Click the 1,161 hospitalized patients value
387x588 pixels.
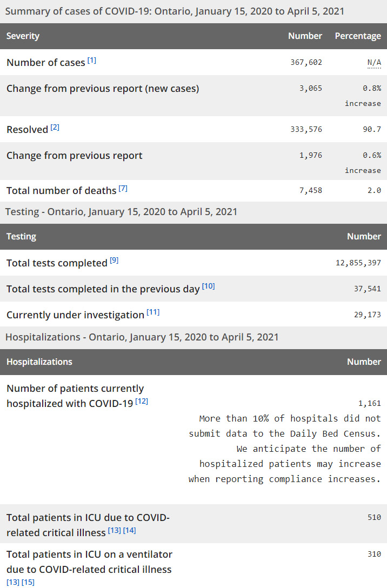[369, 403]
